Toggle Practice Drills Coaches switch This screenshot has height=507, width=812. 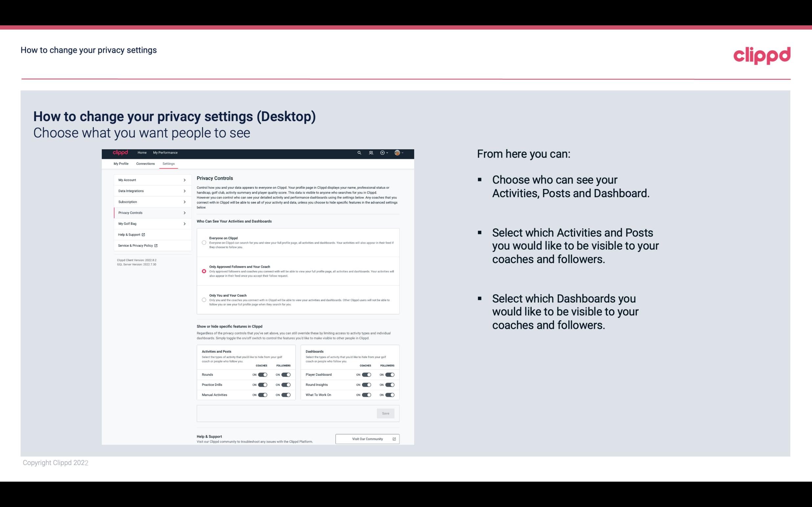coord(262,385)
